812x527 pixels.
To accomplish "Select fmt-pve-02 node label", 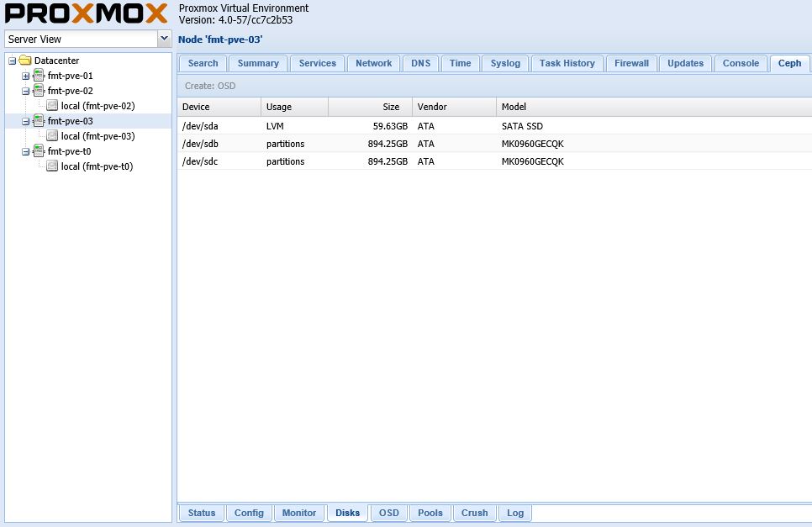I will click(71, 91).
